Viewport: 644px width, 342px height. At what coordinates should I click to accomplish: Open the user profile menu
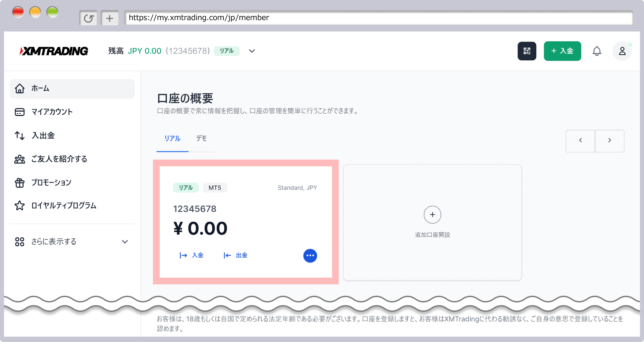tap(622, 51)
